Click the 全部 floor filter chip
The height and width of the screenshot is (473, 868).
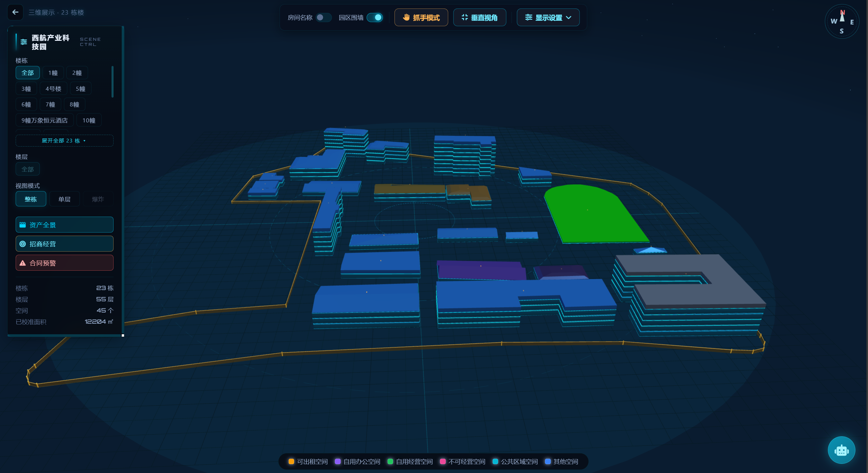coord(28,169)
